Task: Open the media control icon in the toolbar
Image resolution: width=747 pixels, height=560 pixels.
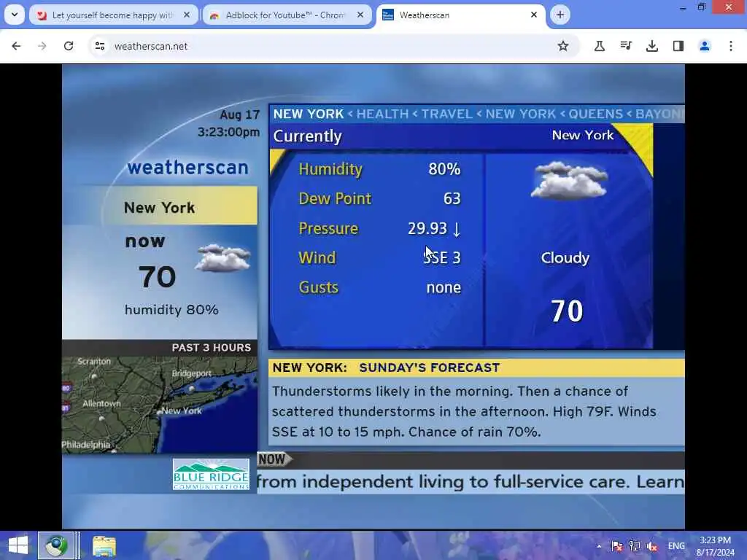Action: [625, 46]
